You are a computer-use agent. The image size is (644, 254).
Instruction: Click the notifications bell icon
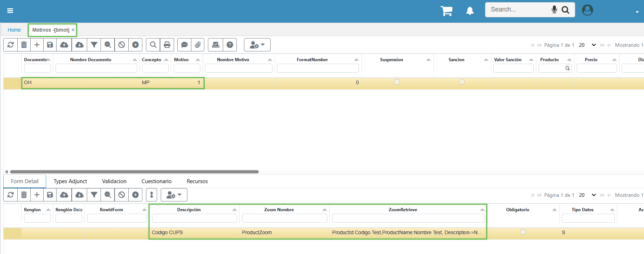tap(470, 11)
